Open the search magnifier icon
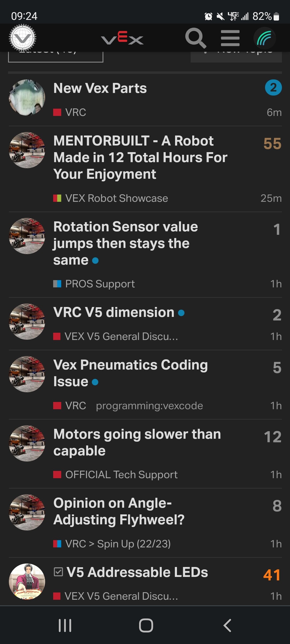The width and height of the screenshot is (290, 644). pyautogui.click(x=195, y=38)
